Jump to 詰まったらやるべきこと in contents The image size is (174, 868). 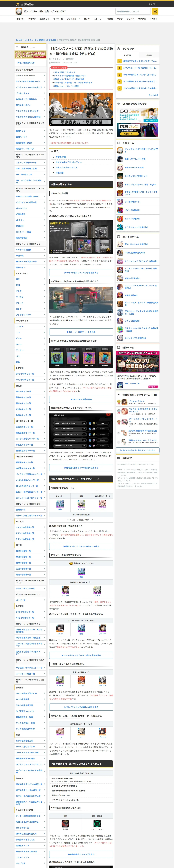[x=67, y=168]
